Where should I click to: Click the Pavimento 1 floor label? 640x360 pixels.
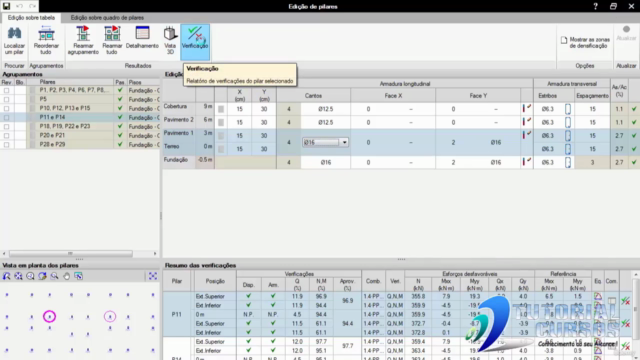[x=178, y=133]
